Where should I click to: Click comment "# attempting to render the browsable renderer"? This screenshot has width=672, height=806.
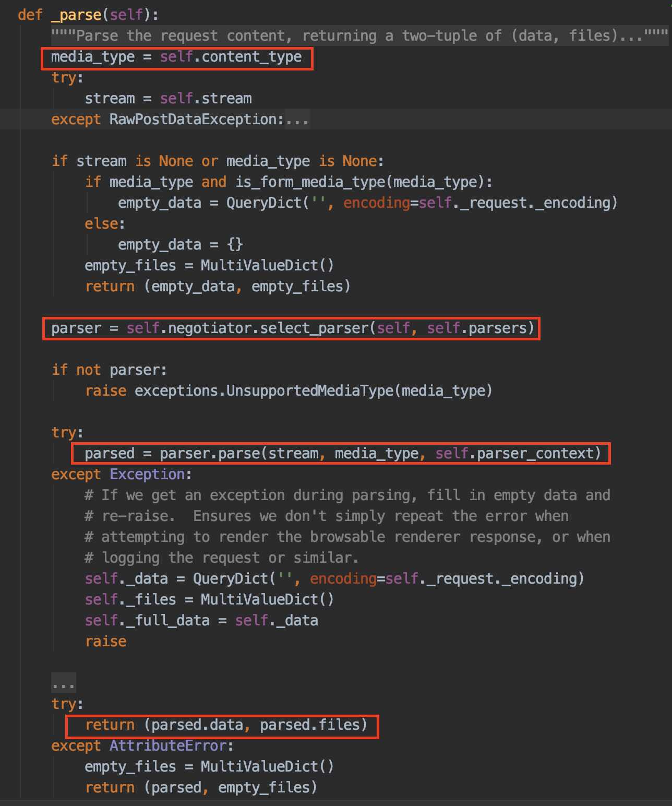[347, 537]
